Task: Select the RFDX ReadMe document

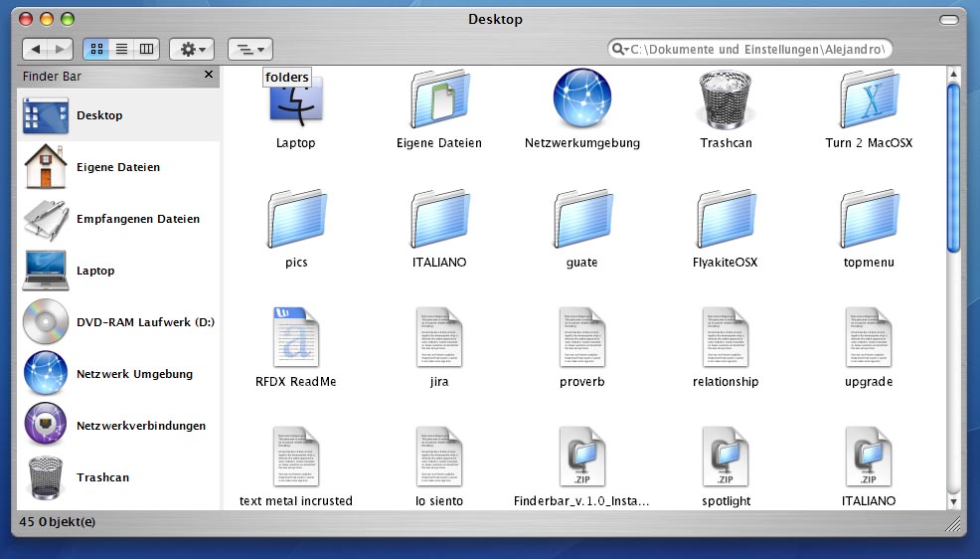Action: (296, 337)
